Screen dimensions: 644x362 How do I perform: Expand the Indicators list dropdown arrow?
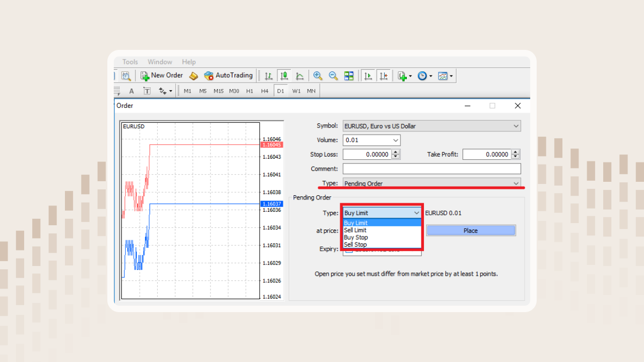[411, 76]
